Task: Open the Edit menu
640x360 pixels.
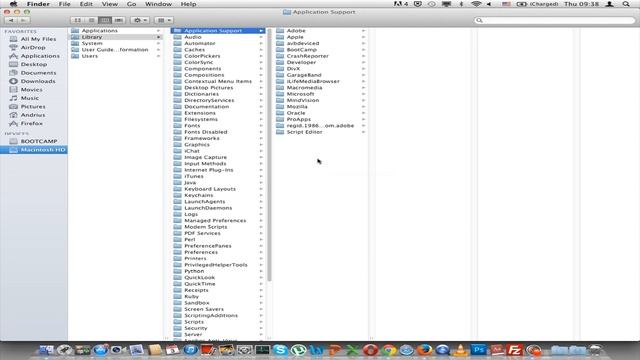Action: pos(86,4)
